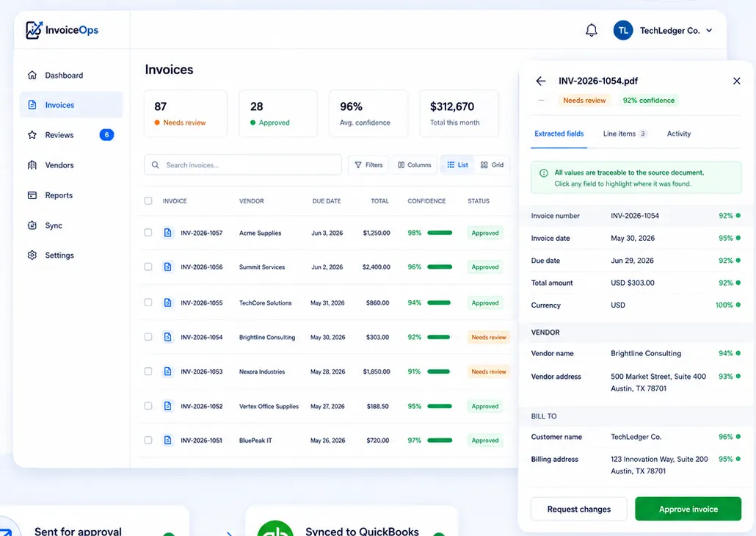Click the Due date value Jun 29, 2026
This screenshot has width=756, height=536.
(x=632, y=261)
